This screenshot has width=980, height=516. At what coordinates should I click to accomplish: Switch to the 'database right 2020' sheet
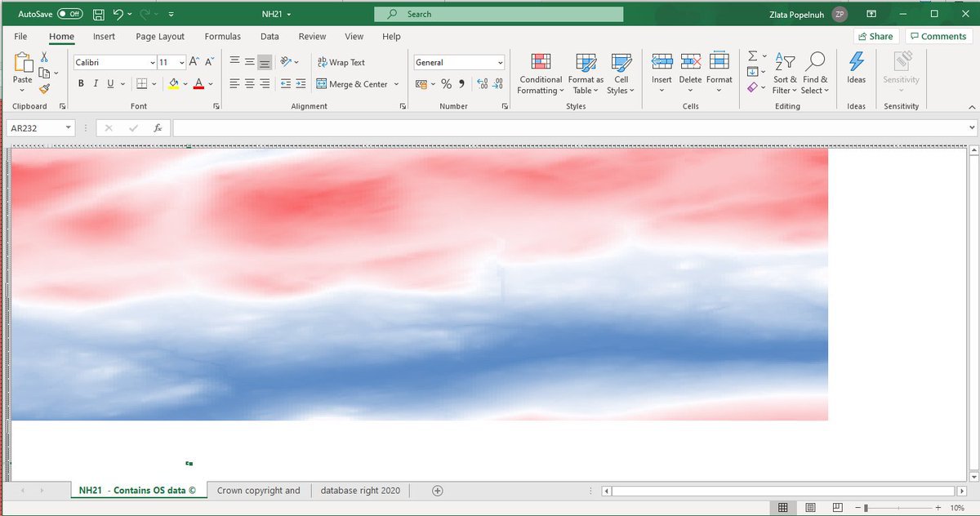[x=360, y=491]
